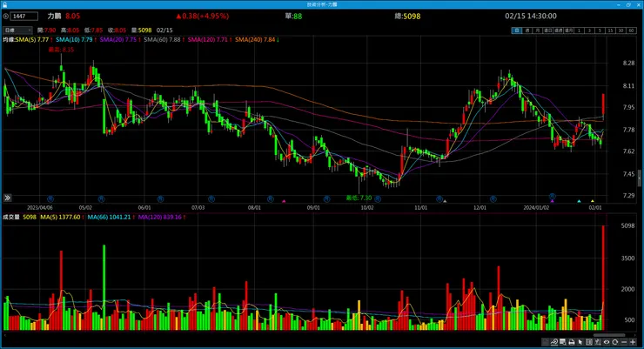Click the 2024/01/02 date axis label
644x349 pixels.
pos(536,208)
